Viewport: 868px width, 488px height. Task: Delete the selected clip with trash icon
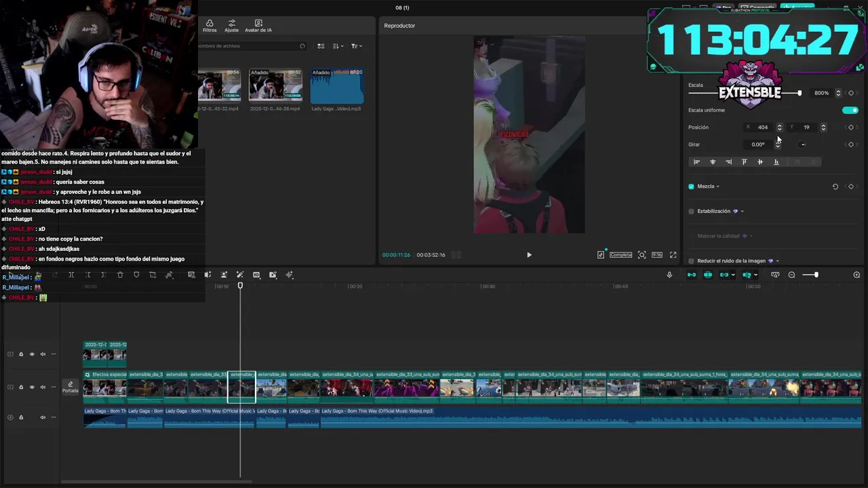pyautogui.click(x=120, y=274)
